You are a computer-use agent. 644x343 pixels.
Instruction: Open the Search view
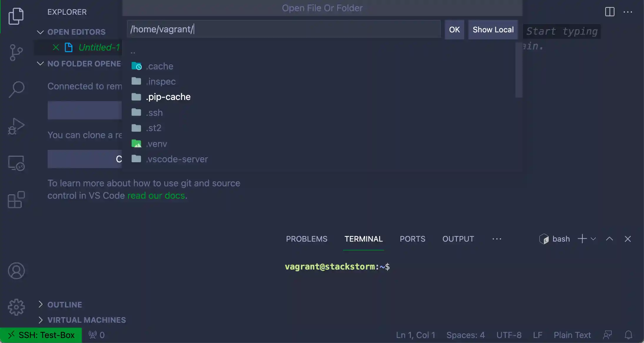click(16, 89)
